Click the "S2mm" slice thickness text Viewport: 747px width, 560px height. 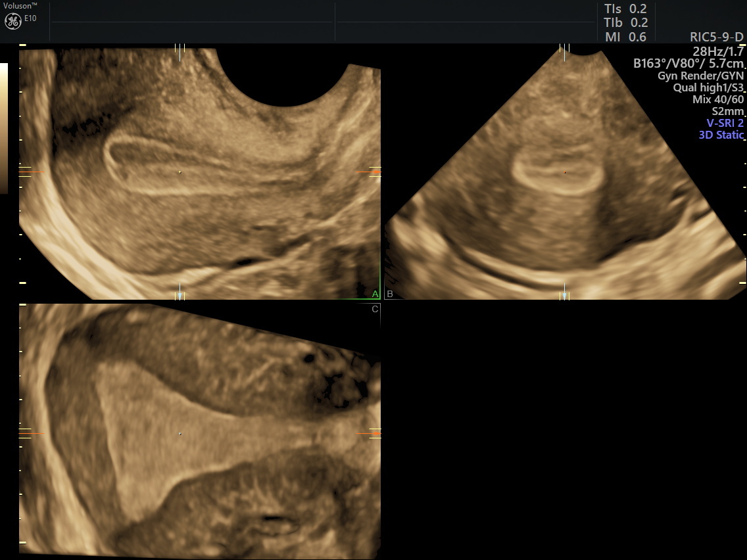(727, 112)
